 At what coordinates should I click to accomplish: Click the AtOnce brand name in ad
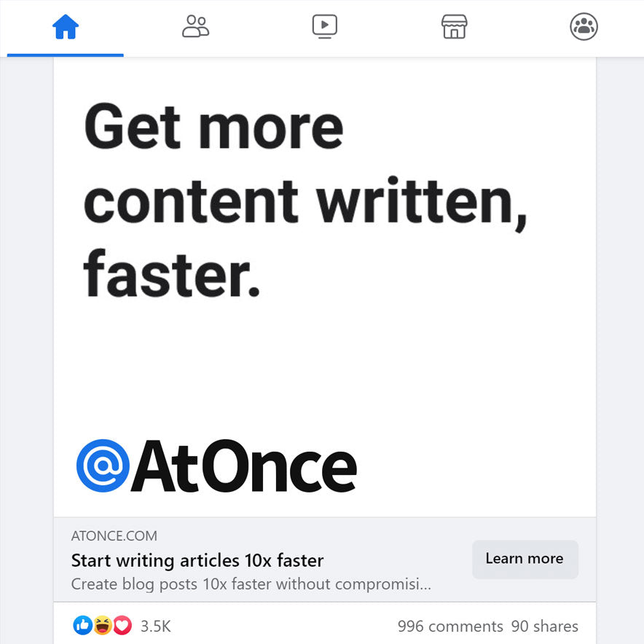[x=244, y=466]
